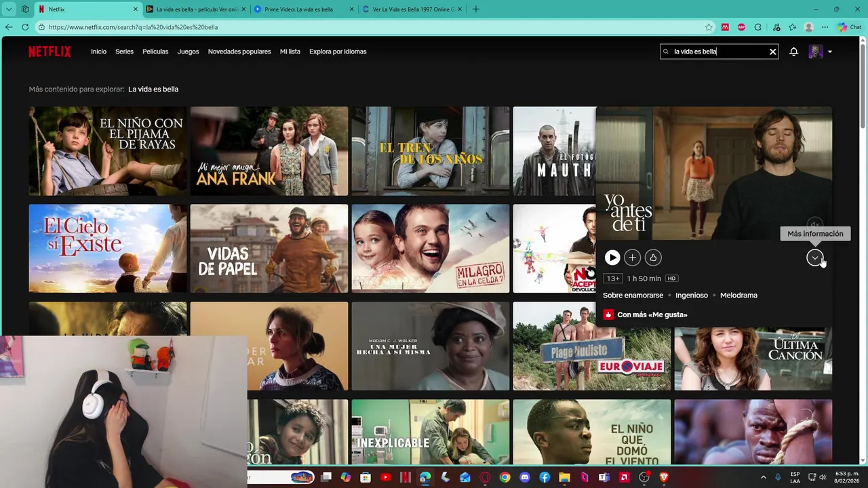Open El niño que domó el viento
The image size is (868, 488).
click(592, 432)
